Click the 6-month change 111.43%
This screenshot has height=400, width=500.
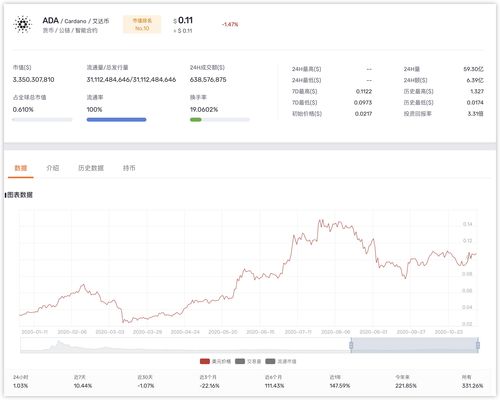pos(274,386)
